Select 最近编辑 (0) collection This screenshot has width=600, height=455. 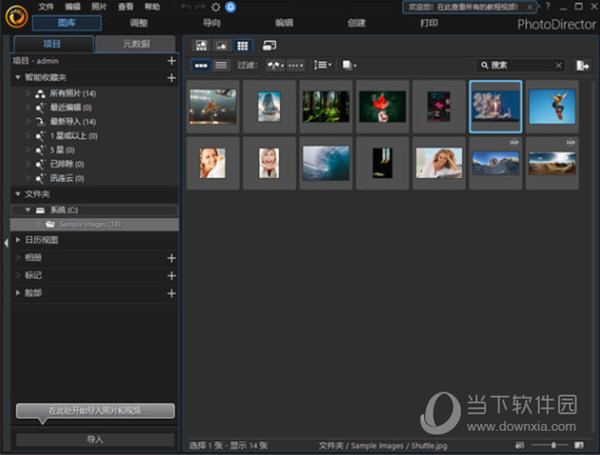tap(71, 108)
